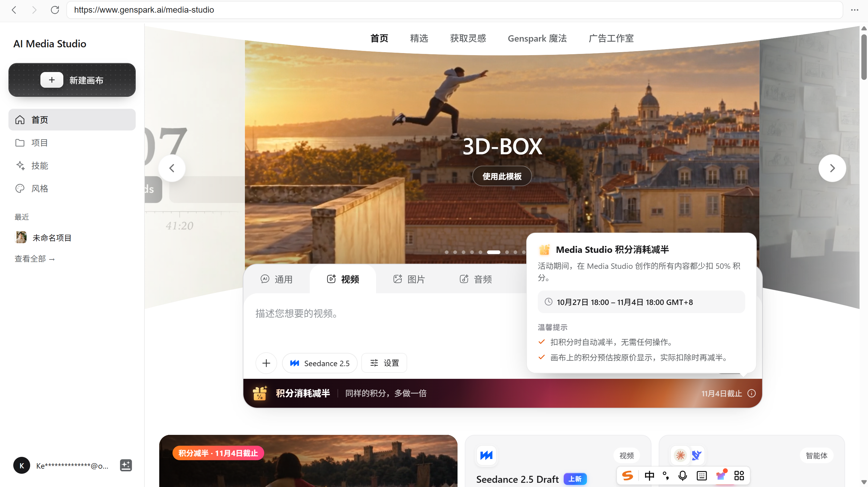The height and width of the screenshot is (487, 868).
Task: Click the browser back arrow
Action: pyautogui.click(x=14, y=10)
